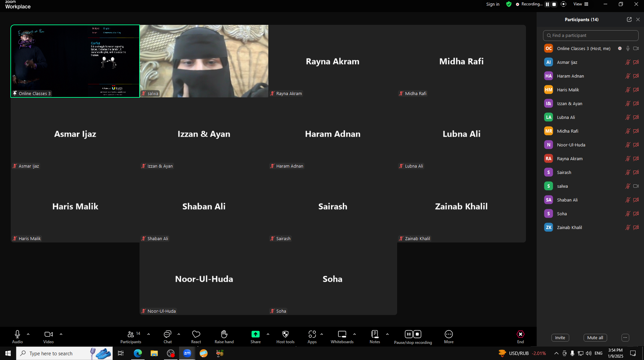Close the Participants panel

click(638, 19)
